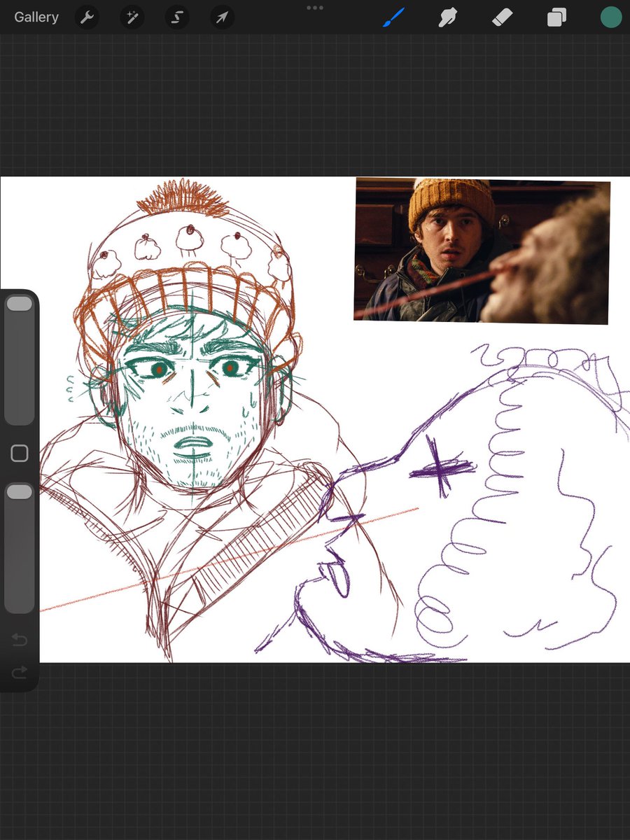The width and height of the screenshot is (630, 840).
Task: Open the active color swatch
Action: (x=611, y=17)
